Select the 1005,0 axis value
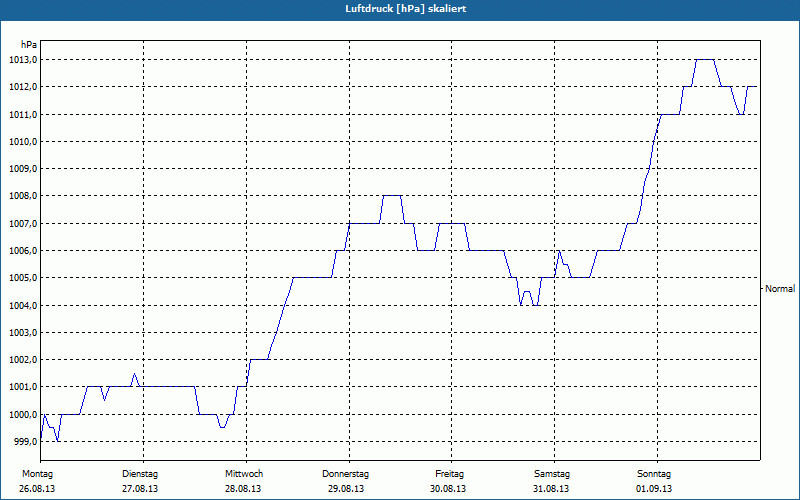 click(23, 278)
